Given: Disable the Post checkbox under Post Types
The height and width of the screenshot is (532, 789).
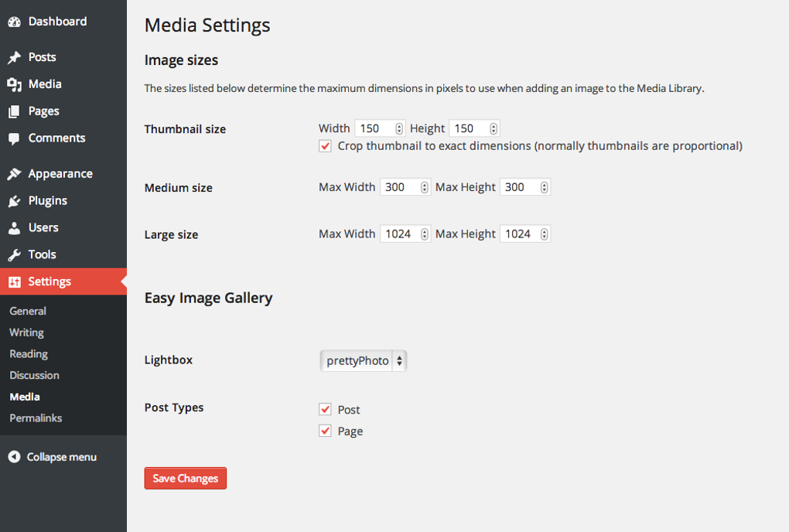Looking at the screenshot, I should [x=325, y=409].
